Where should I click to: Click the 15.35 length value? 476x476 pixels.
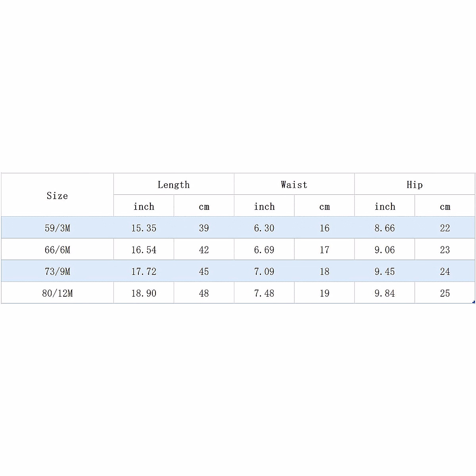click(144, 228)
